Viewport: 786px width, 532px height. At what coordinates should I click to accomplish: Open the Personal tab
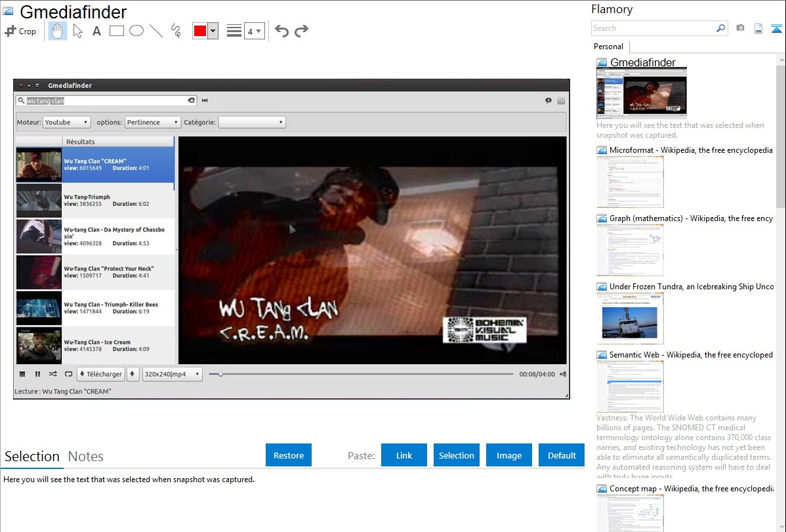[608, 47]
